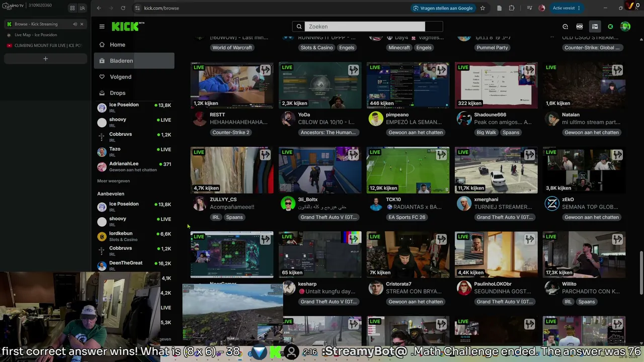Screen dimensions: 644x362
Task: Click the magnifier icon in search box
Action: tap(299, 27)
